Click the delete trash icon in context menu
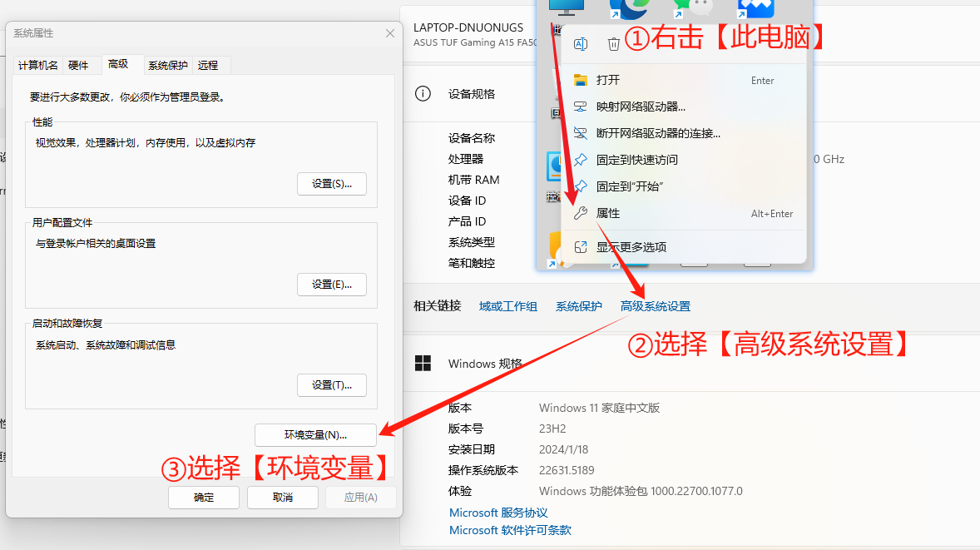 coord(614,44)
